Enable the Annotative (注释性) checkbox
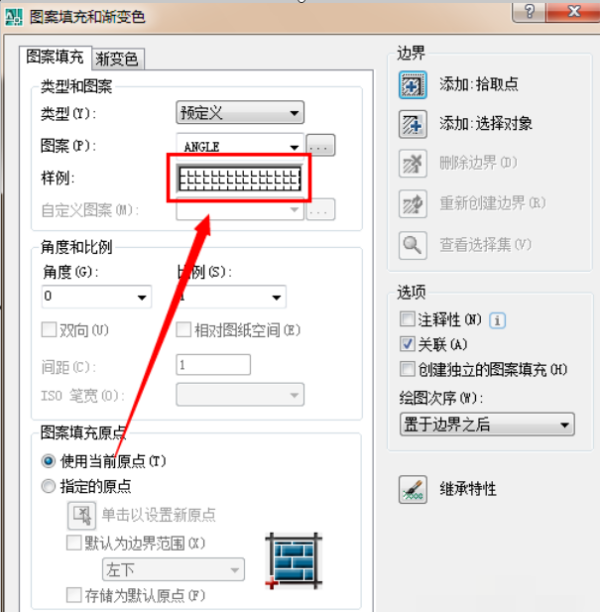 tap(407, 319)
